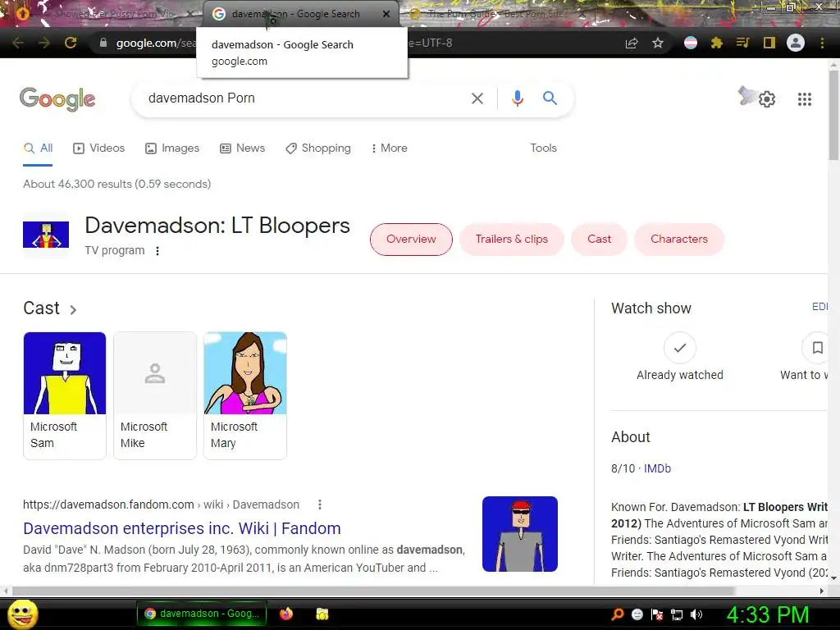This screenshot has height=630, width=840.
Task: Open Davemadson enterprises inc. Wiki result
Action: click(182, 529)
